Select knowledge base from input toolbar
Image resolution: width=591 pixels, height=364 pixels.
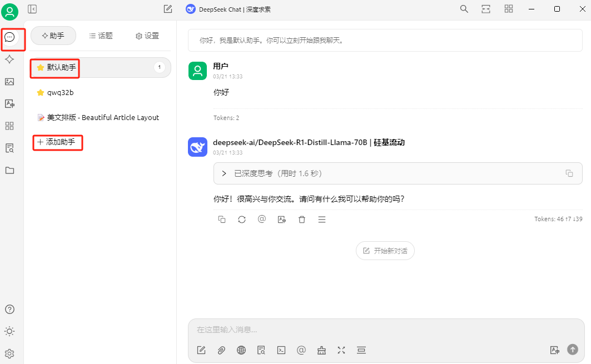(261, 350)
